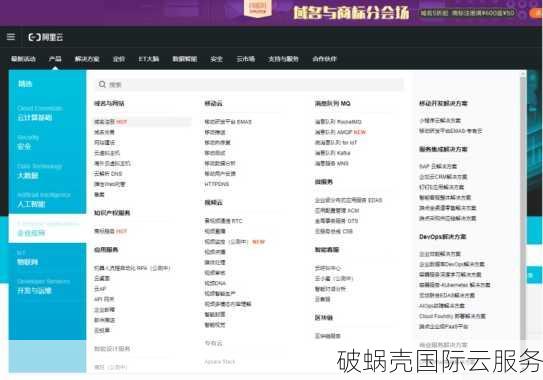Open 移动研发平台 EMAS link
Screen dimensions: 543x380
pos(228,122)
